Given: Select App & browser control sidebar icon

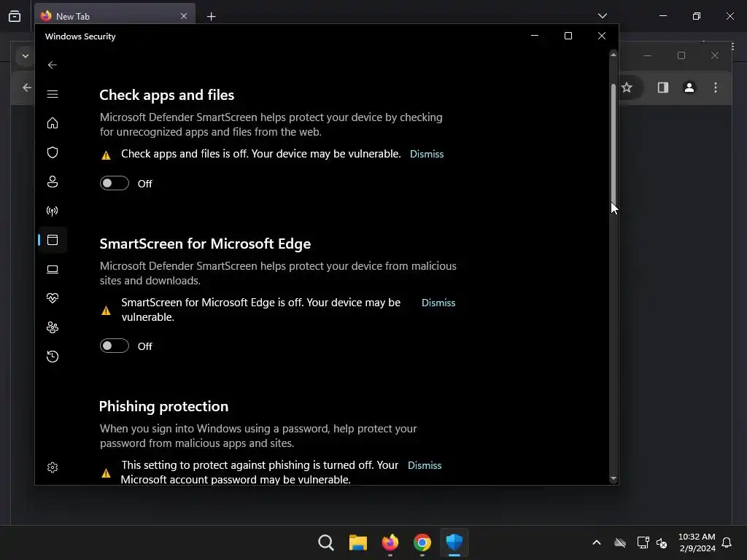Looking at the screenshot, I should [x=53, y=240].
